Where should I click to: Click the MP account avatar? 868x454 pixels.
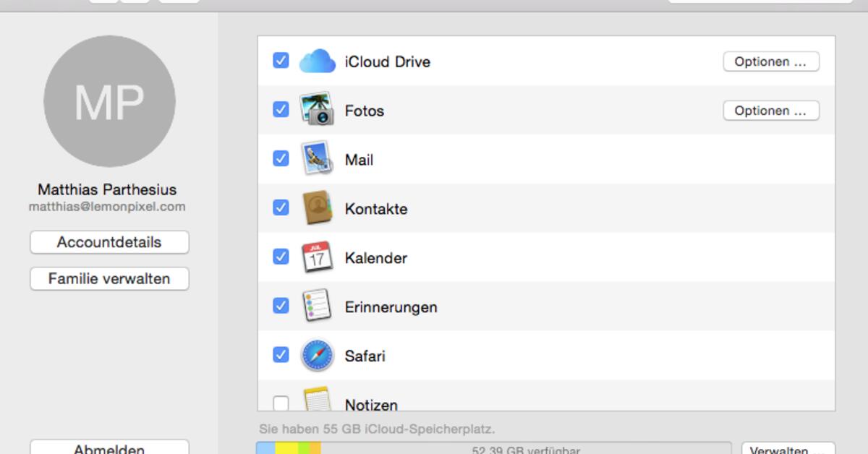pos(109,101)
